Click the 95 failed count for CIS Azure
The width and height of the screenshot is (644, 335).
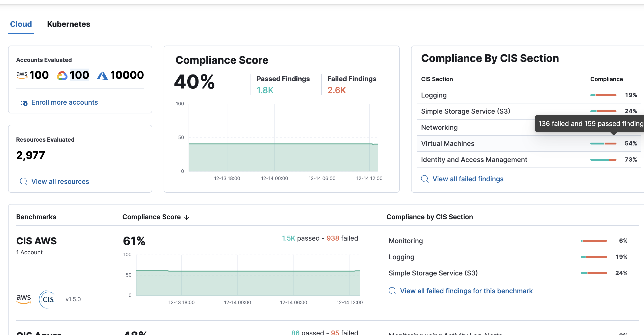pos(335,332)
